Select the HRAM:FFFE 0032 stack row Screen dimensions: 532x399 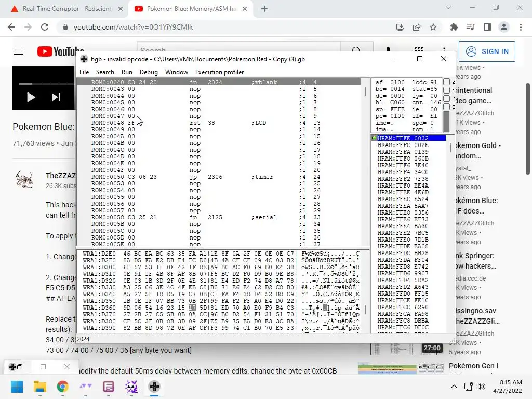[408, 138]
